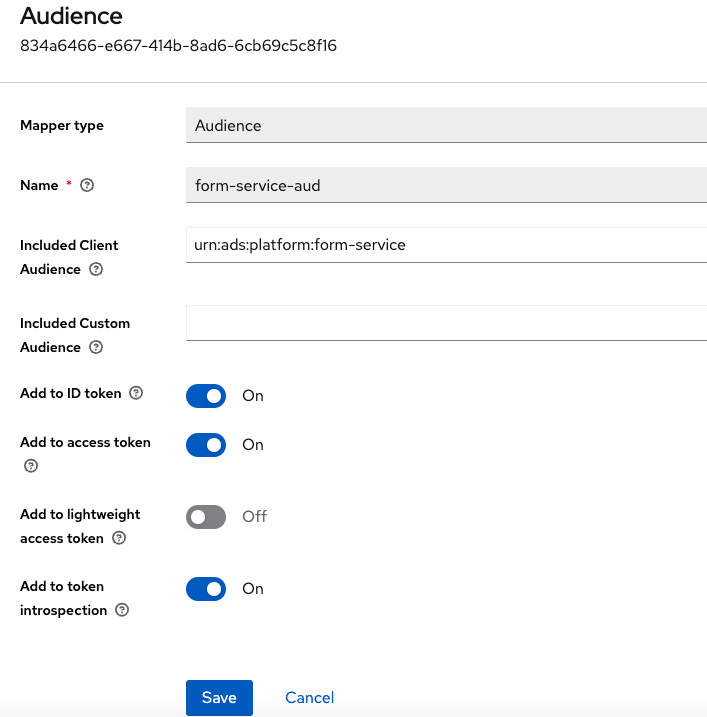Open help for Included Client Audience

pyautogui.click(x=96, y=270)
